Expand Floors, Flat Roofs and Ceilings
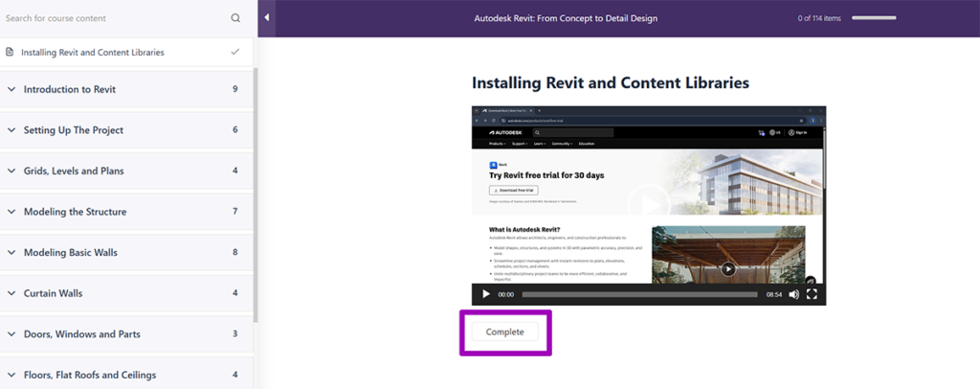The width and height of the screenshot is (980, 389). [x=89, y=375]
